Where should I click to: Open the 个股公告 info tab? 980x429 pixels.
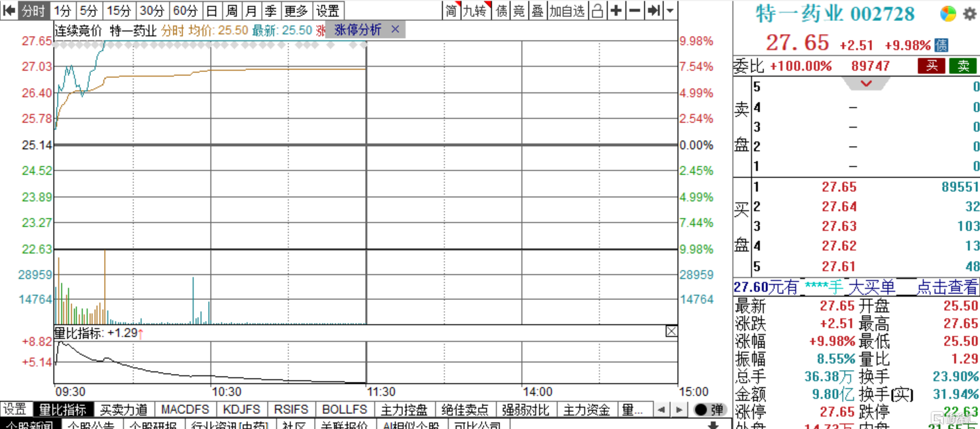tap(91, 425)
